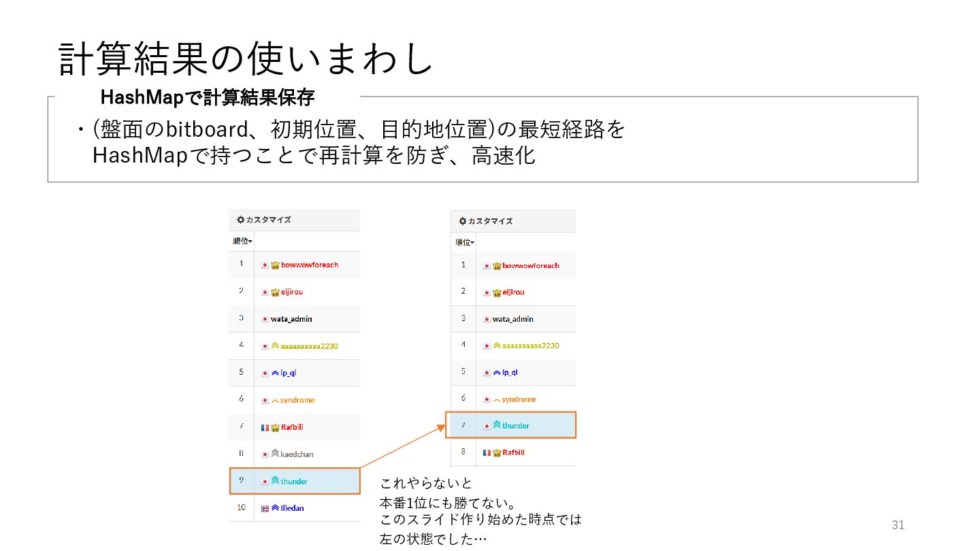This screenshot has width=980, height=551.
Task: Open syndrome's profile link in left table
Action: coord(297,400)
